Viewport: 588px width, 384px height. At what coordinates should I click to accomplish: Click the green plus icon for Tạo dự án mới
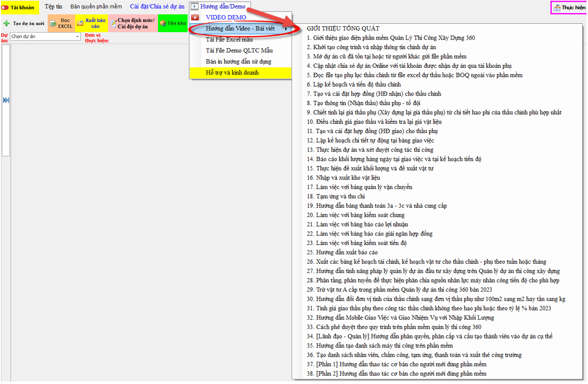coord(6,23)
